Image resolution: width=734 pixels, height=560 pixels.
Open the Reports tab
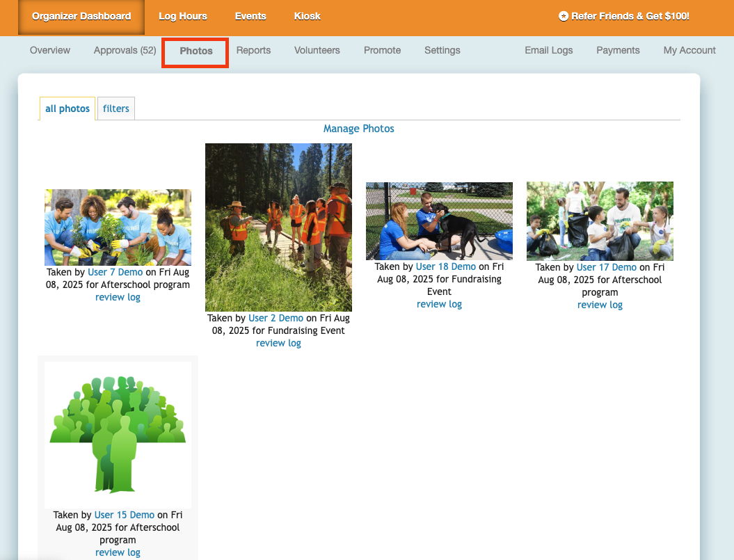[x=253, y=51]
